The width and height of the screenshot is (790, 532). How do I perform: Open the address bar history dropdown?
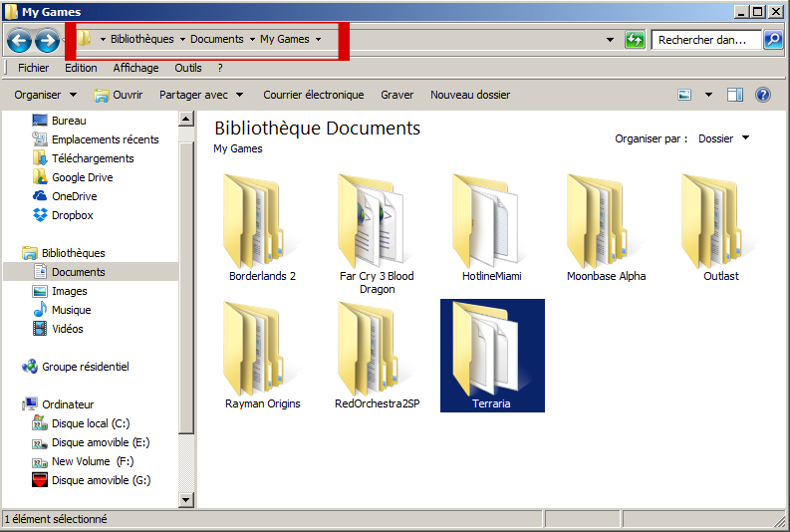610,39
